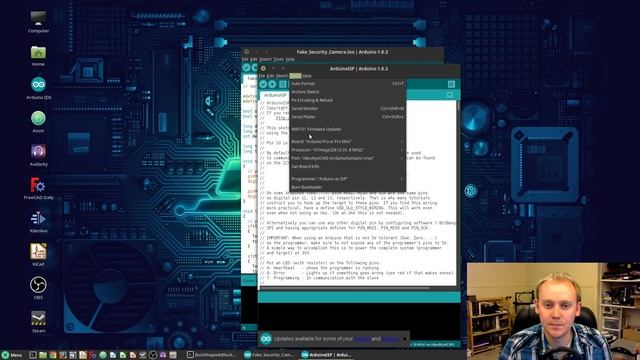Viewport: 640px width, 360px height.
Task: Open the tab dropdown arrow in ArduinoISP window
Action: 450,95
